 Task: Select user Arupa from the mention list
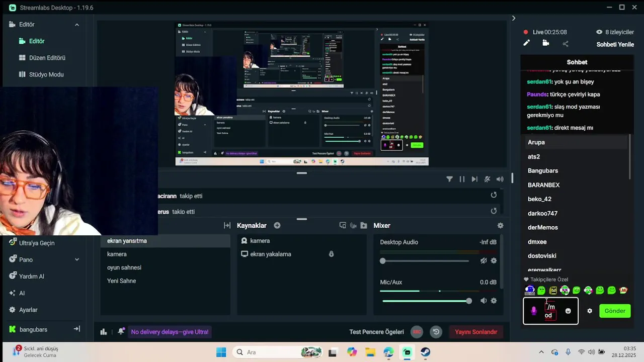pos(536,142)
